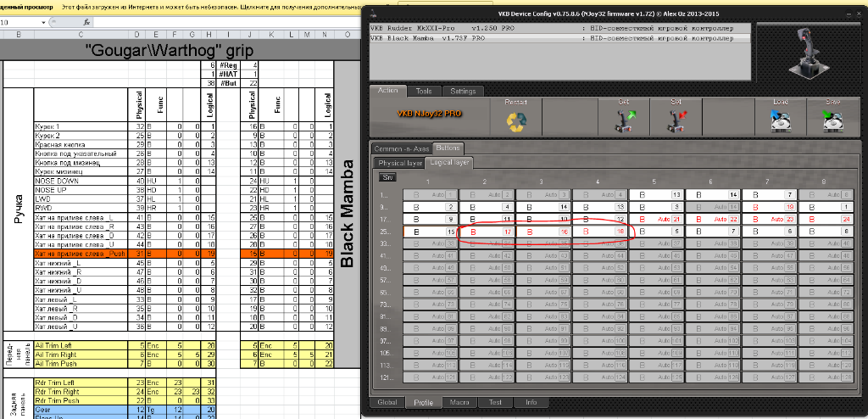Select the Logical layer tab

pos(450,162)
